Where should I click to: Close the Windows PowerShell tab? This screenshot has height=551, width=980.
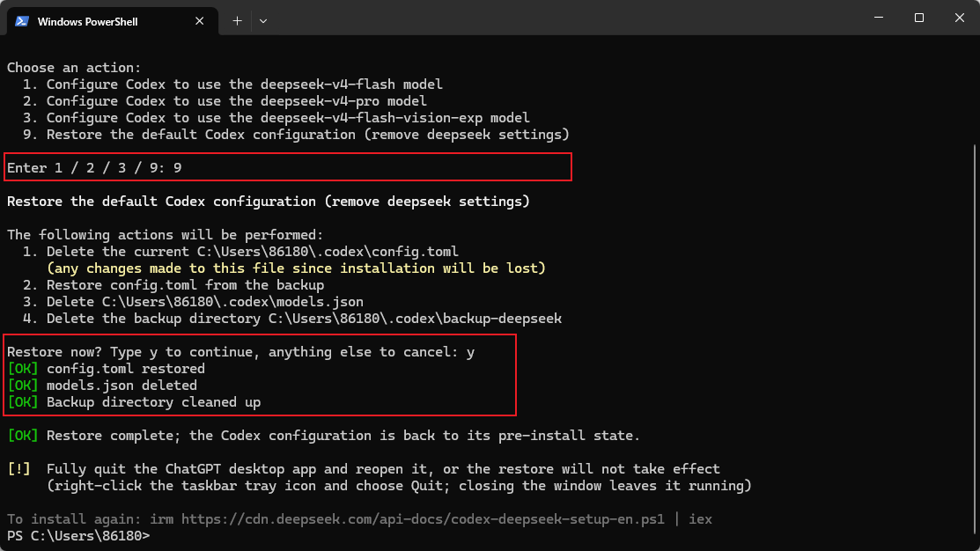click(199, 21)
